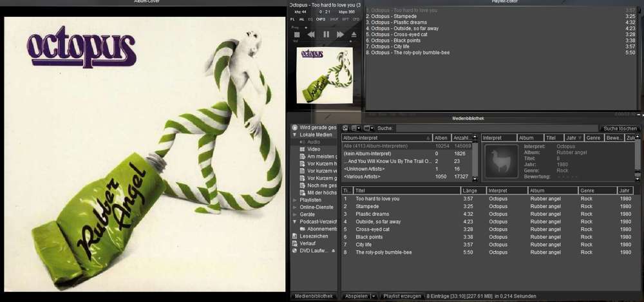Skip to the next track
The height and width of the screenshot is (302, 644).
tap(340, 34)
